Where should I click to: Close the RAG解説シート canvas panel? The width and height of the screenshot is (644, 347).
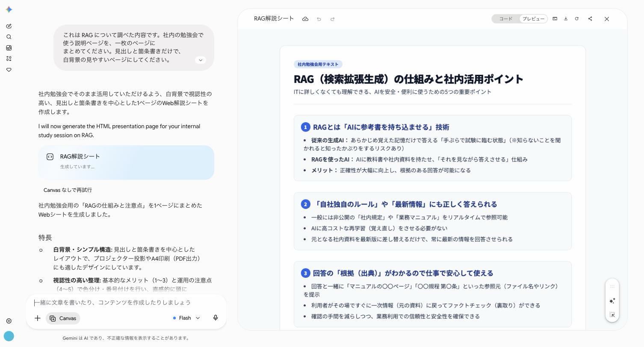pyautogui.click(x=607, y=19)
